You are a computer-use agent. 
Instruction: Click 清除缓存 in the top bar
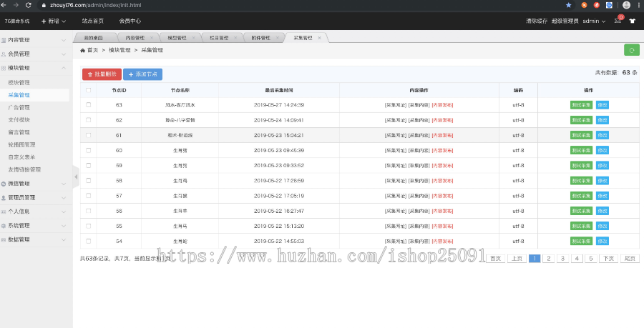pyautogui.click(x=537, y=21)
